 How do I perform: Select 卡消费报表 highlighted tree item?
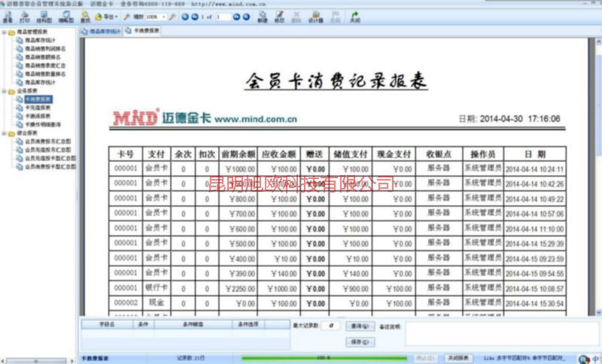click(38, 99)
